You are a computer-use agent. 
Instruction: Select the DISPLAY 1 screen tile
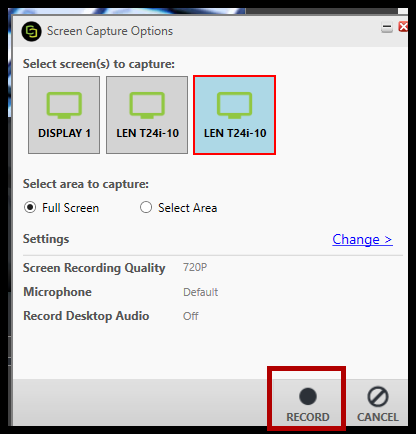click(64, 115)
